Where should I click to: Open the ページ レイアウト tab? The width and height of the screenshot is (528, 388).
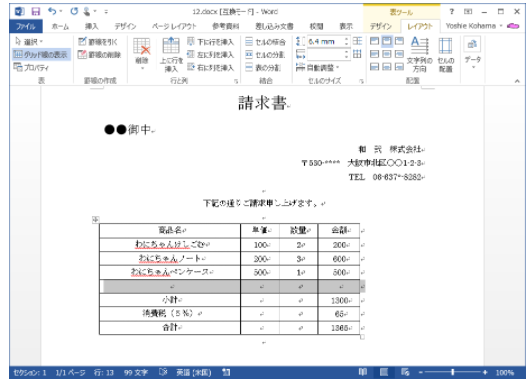point(174,26)
